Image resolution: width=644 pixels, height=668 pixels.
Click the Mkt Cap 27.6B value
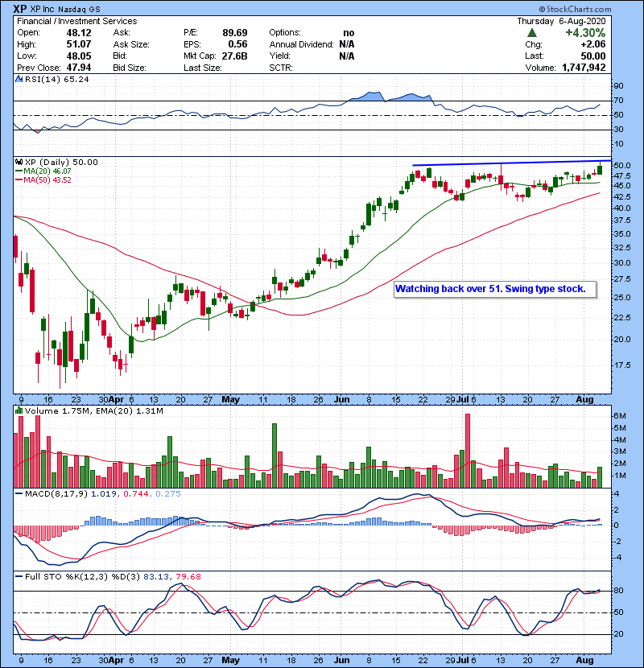234,56
